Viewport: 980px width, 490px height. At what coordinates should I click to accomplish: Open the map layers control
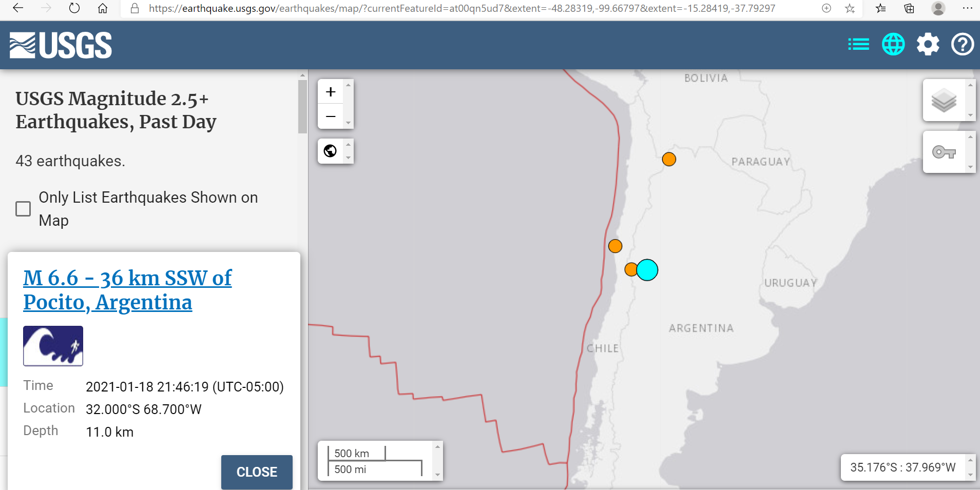click(944, 100)
